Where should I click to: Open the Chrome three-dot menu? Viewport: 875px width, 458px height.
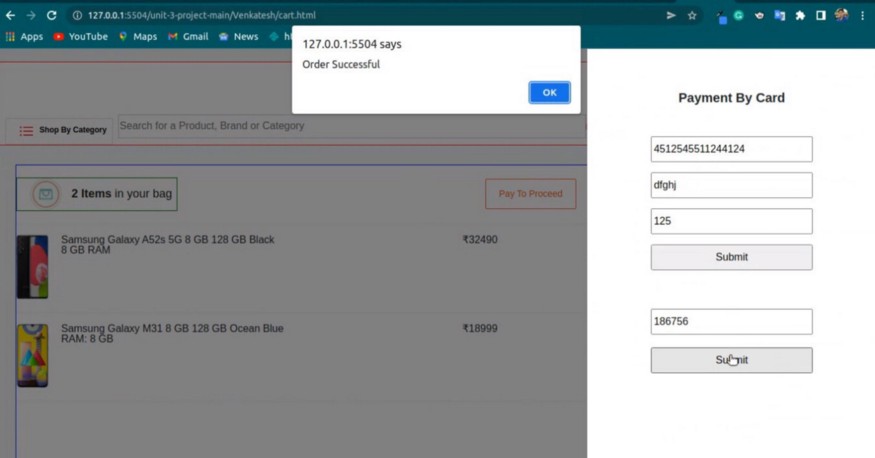[x=862, y=16]
